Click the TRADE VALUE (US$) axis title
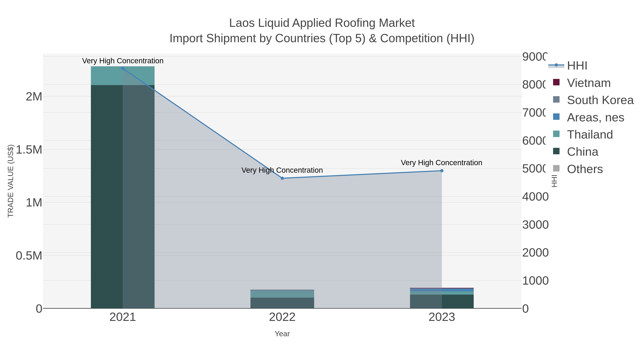The image size is (644, 362). (11, 181)
